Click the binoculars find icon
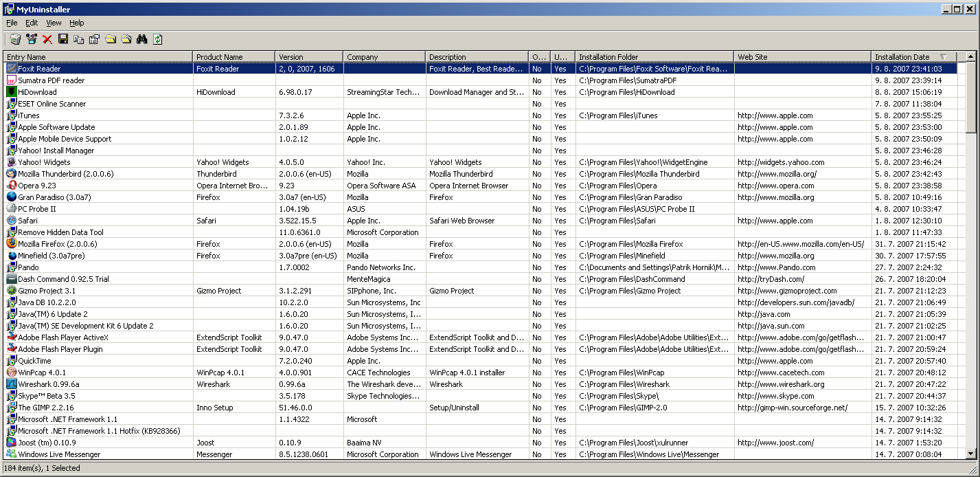 142,39
